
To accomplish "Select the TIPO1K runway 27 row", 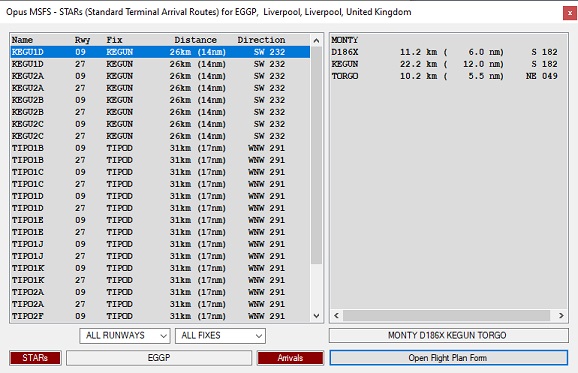I will (160, 280).
